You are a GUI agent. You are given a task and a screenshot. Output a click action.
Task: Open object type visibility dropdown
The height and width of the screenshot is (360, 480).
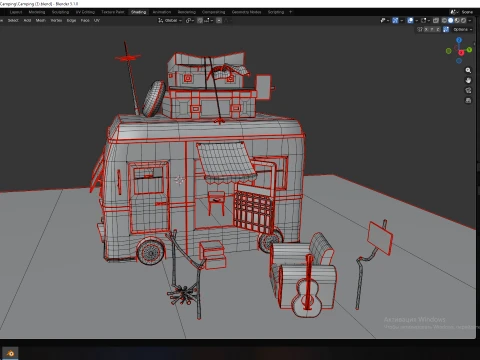click(385, 20)
